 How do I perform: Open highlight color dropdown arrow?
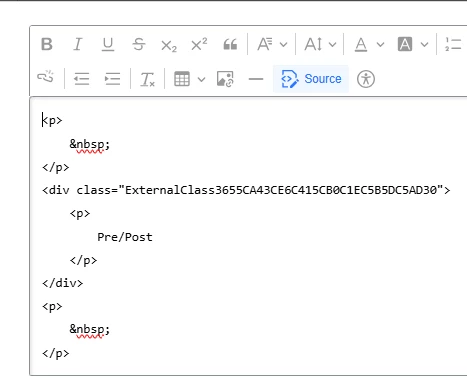[x=424, y=44]
